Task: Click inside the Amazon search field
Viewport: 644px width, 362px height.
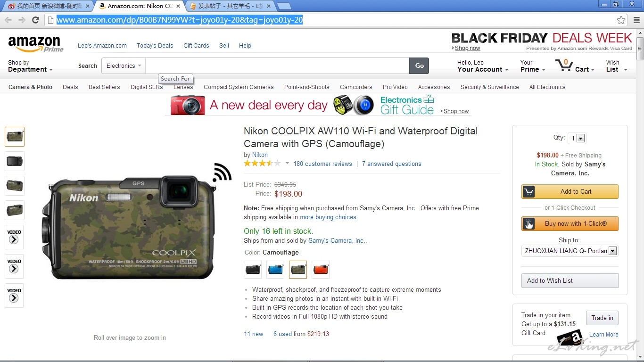Action: [x=277, y=66]
